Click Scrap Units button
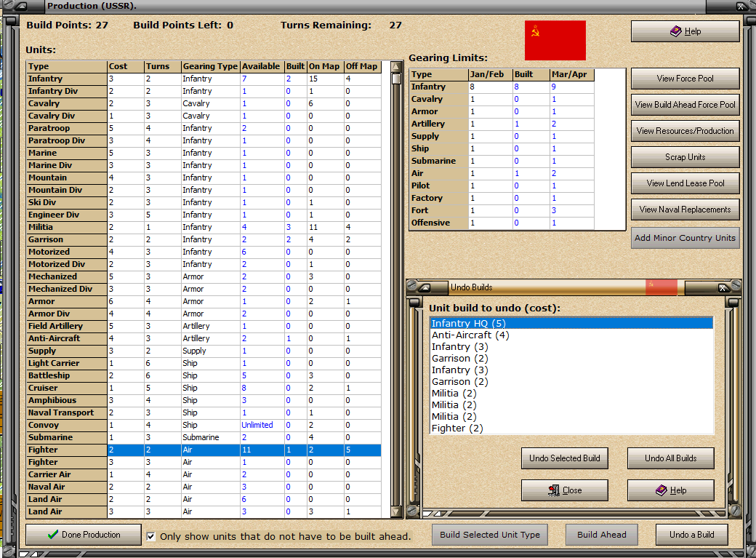 (685, 157)
